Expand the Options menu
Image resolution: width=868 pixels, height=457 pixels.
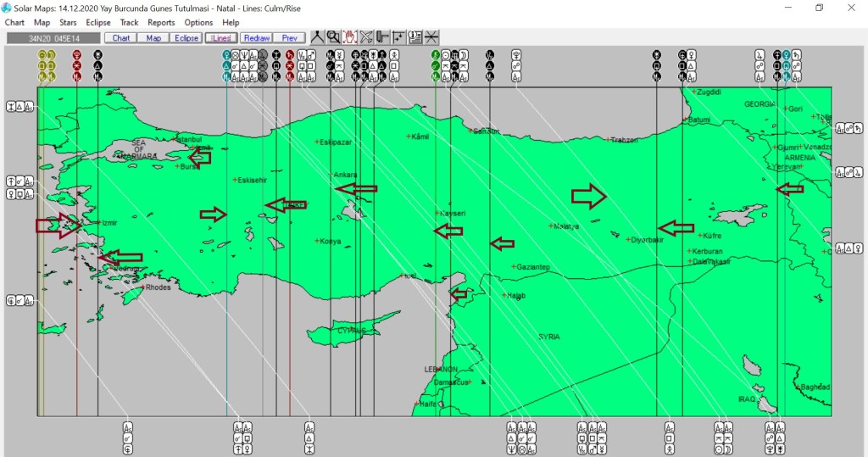198,23
